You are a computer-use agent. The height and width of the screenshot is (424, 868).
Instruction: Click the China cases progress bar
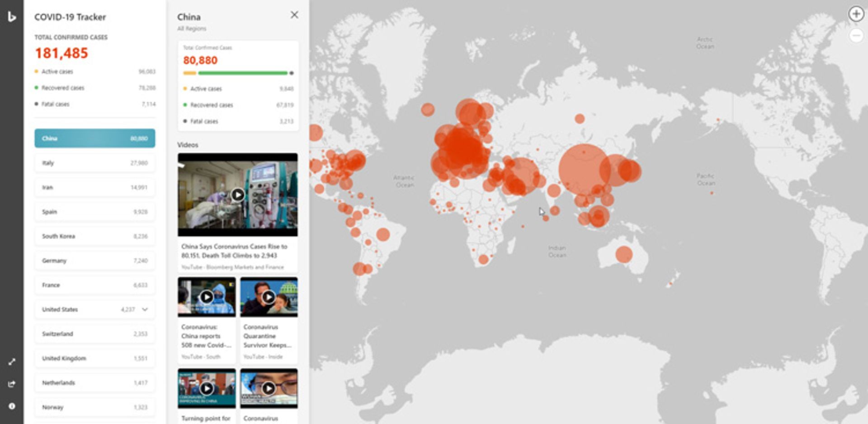pyautogui.click(x=238, y=73)
